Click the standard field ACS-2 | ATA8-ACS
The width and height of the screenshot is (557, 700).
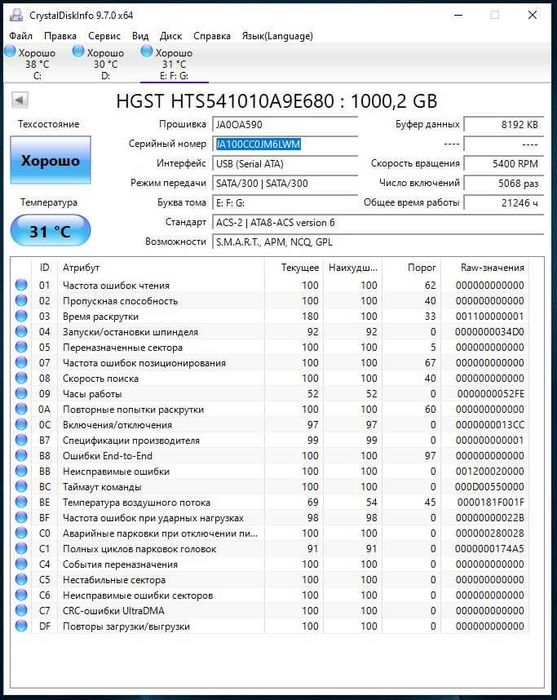tap(378, 222)
